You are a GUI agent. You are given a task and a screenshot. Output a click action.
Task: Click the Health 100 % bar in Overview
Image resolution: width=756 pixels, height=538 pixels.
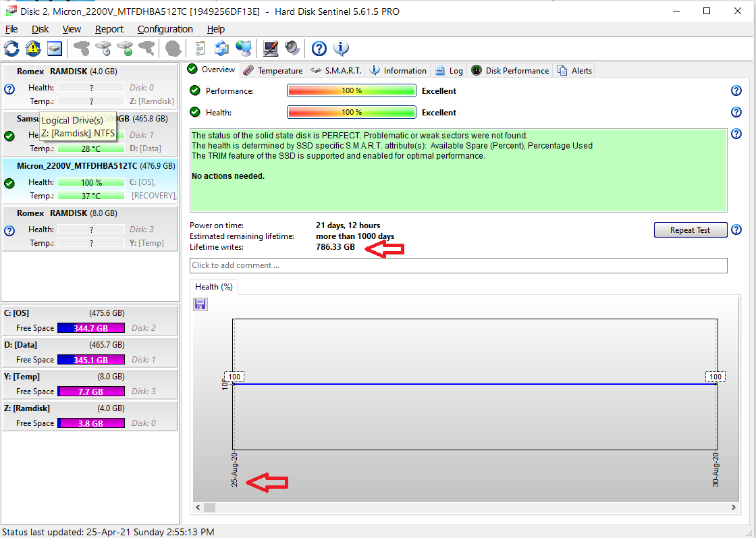[x=352, y=112]
